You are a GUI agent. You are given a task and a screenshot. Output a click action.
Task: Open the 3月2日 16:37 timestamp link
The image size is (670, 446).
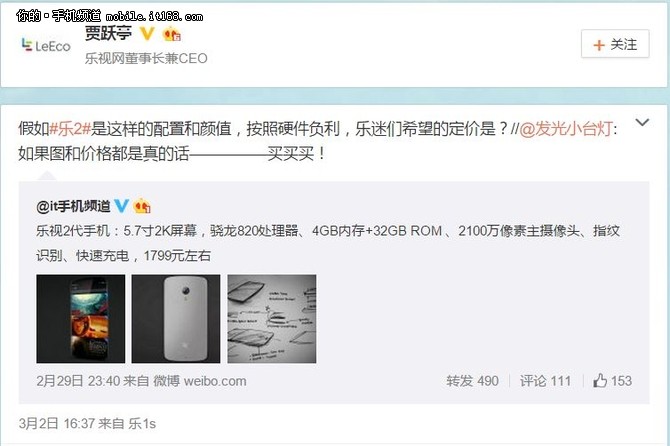click(x=56, y=423)
